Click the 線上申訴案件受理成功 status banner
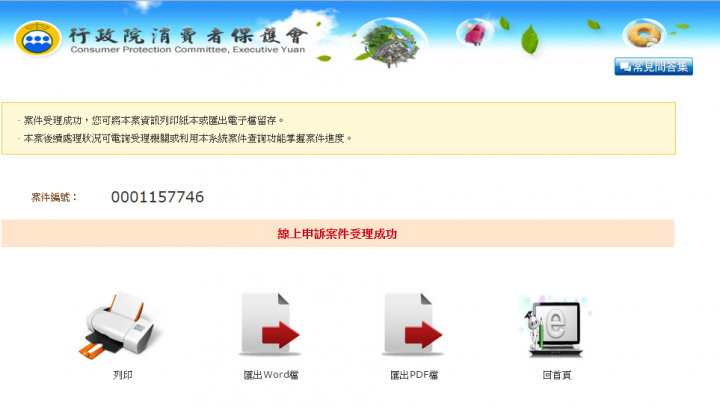The width and height of the screenshot is (720, 407). coord(338,233)
